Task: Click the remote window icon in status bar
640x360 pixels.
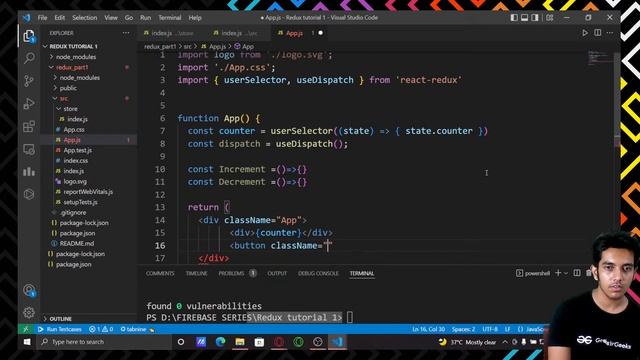Action: (26, 329)
